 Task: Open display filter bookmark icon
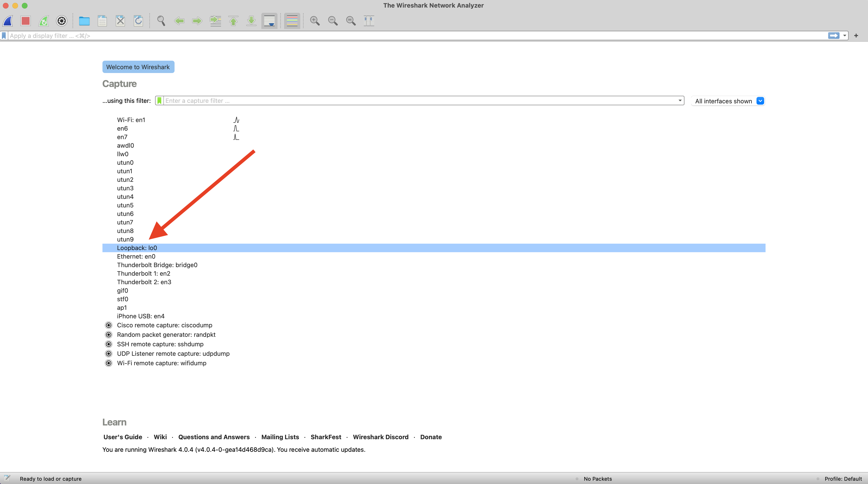coord(4,36)
